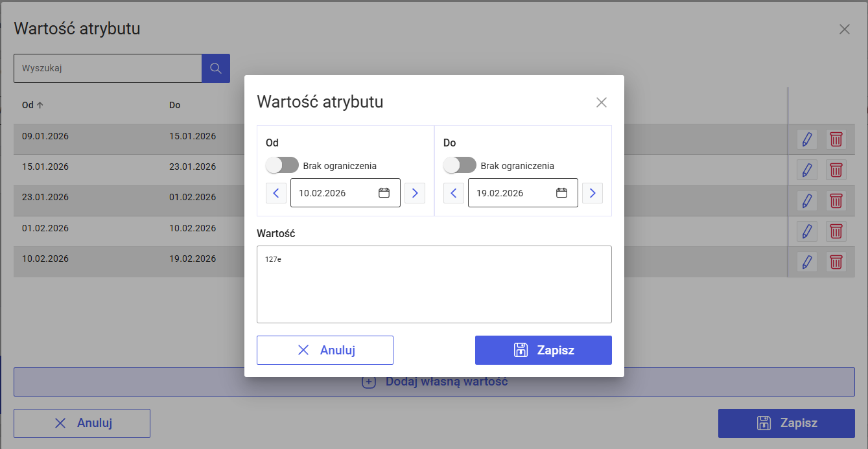This screenshot has height=449, width=868.
Task: Click into the Wartość text area
Action: tap(434, 284)
